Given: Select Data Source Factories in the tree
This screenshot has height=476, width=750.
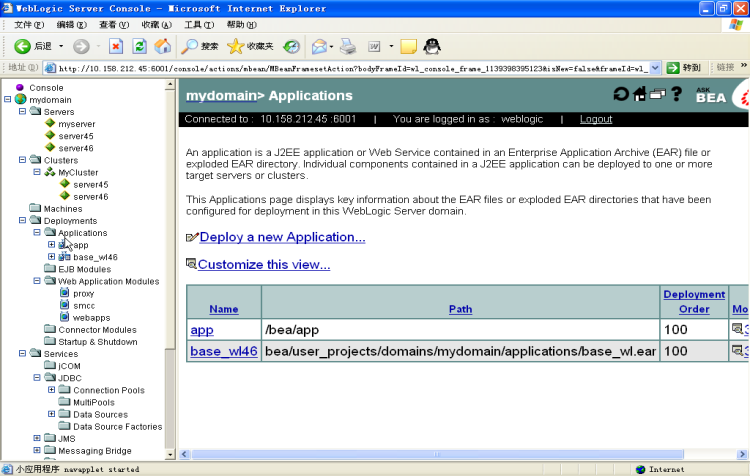Looking at the screenshot, I should click(x=117, y=426).
